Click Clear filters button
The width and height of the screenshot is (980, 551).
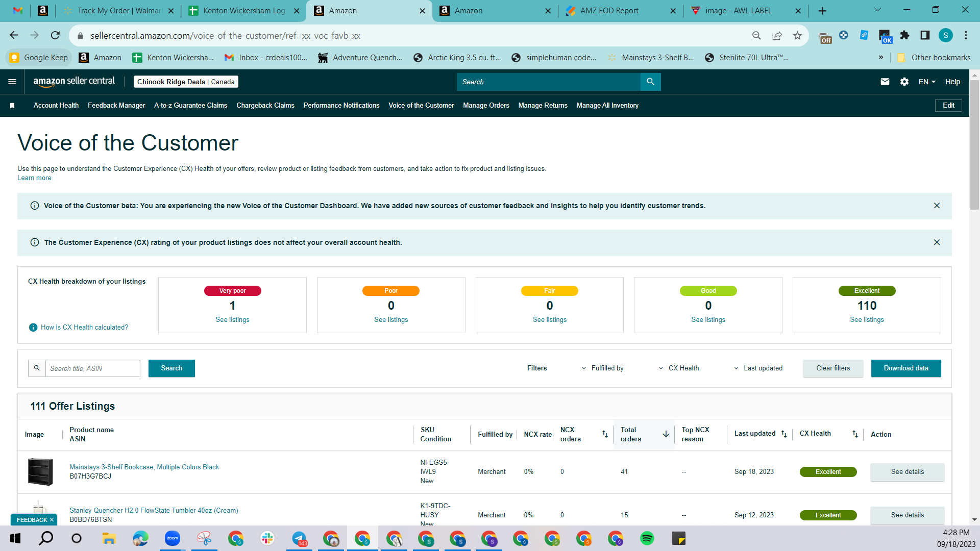pos(833,368)
